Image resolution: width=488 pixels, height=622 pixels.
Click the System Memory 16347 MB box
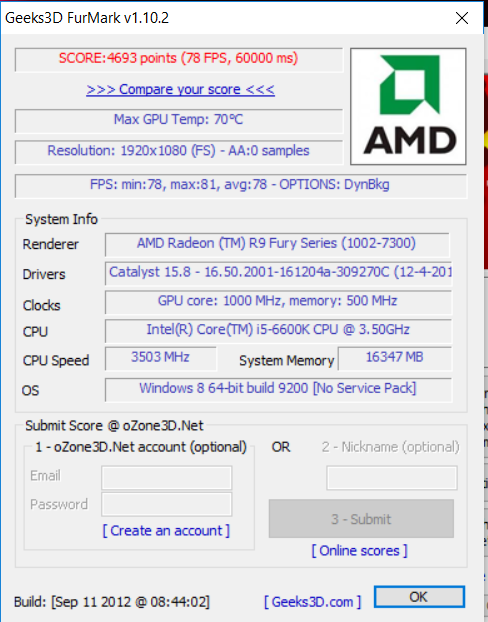click(395, 359)
